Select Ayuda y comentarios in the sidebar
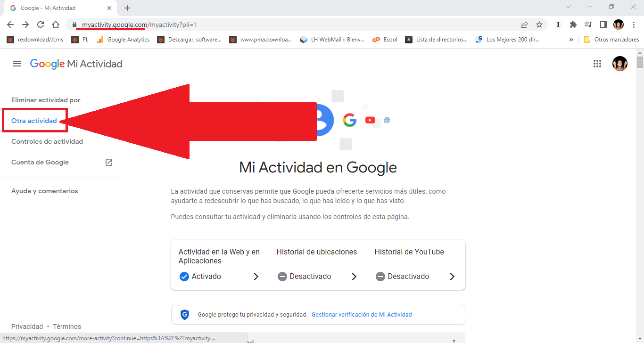The height and width of the screenshot is (343, 644). 44,191
